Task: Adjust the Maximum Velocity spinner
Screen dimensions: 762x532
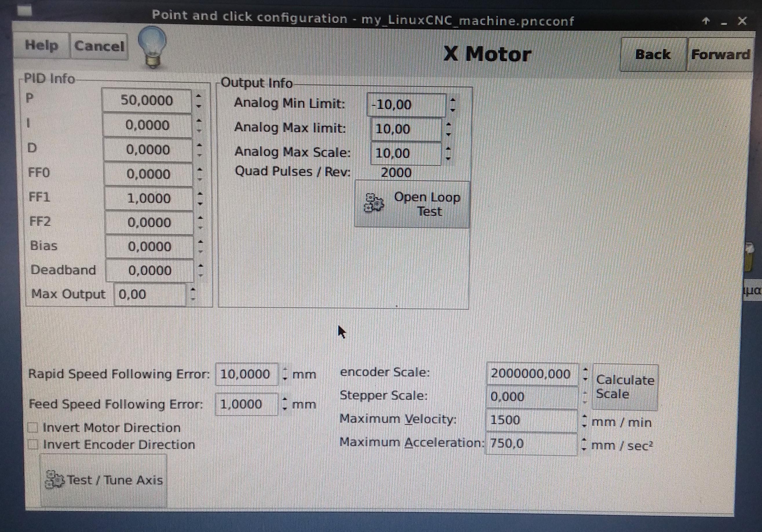Action: click(584, 421)
